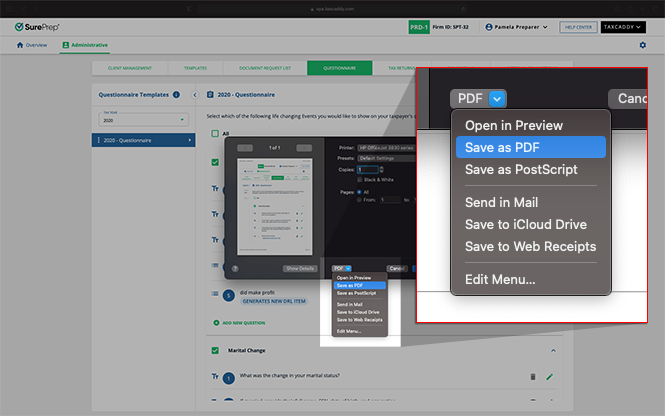Click the 'did make profit' question text
665x416 pixels.
[257, 293]
